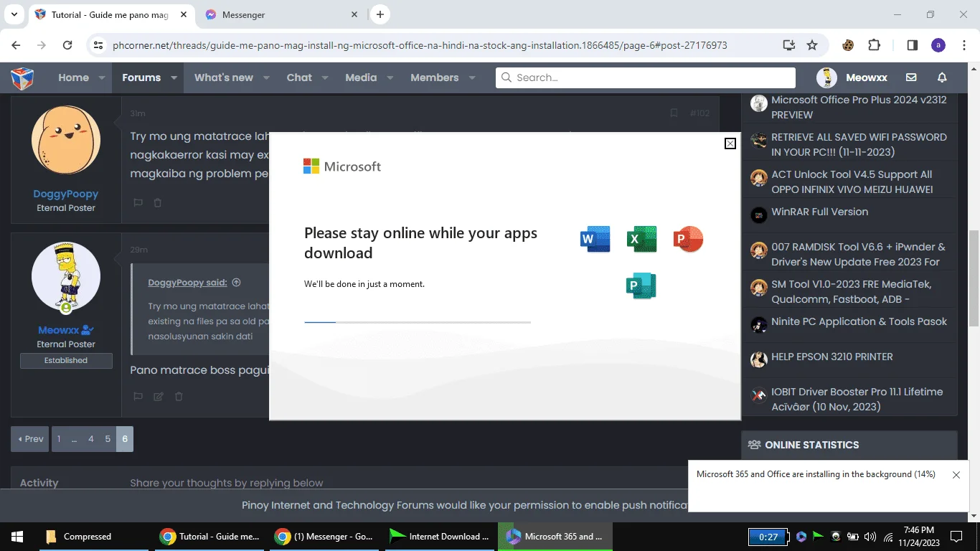Screen dimensions: 980x551
Task: Open HELP EPSON 3210 PRINTER thread
Action: pyautogui.click(x=832, y=357)
